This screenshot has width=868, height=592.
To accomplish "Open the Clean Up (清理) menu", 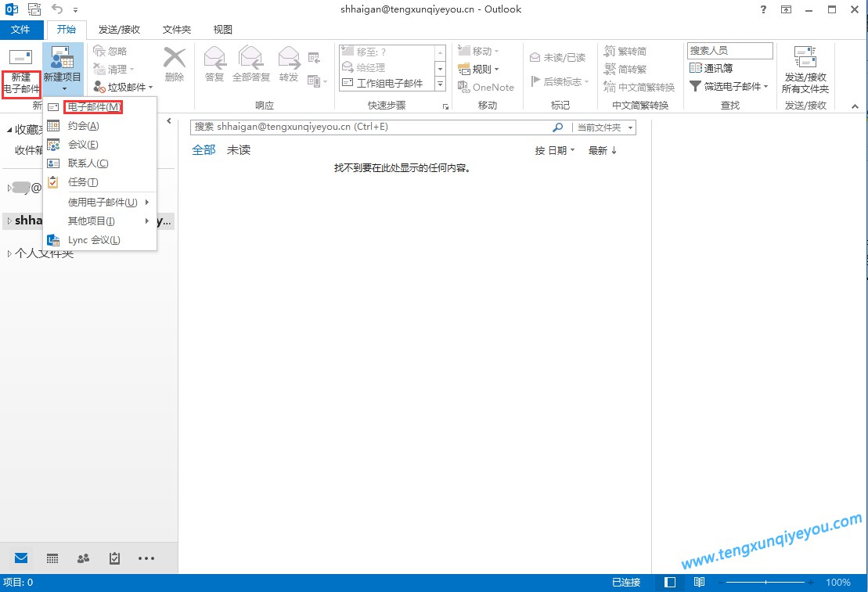I will coord(114,69).
